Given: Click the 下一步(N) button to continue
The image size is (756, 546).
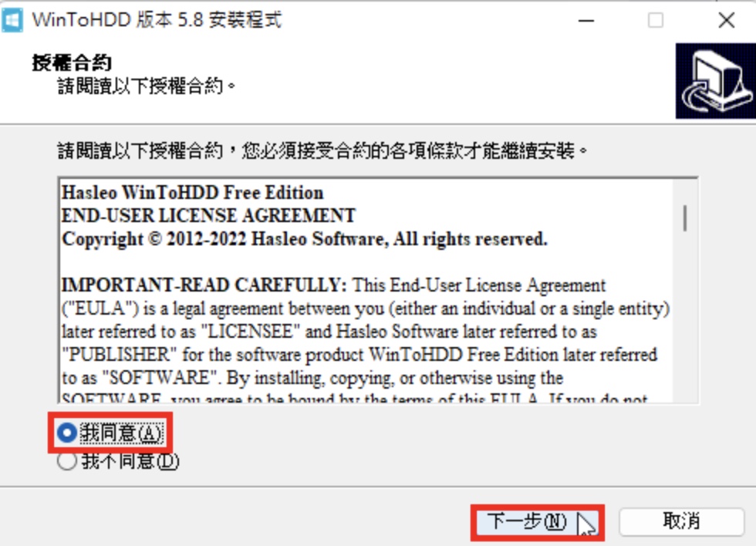Looking at the screenshot, I should point(537,522).
